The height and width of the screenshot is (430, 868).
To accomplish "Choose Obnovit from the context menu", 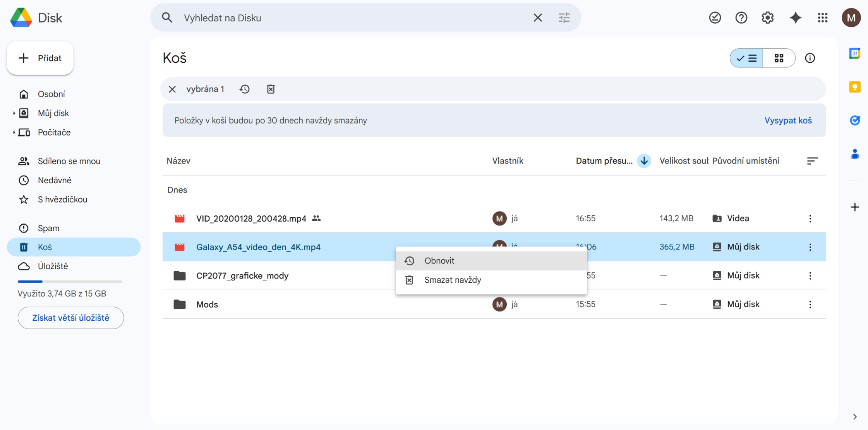I will (439, 261).
